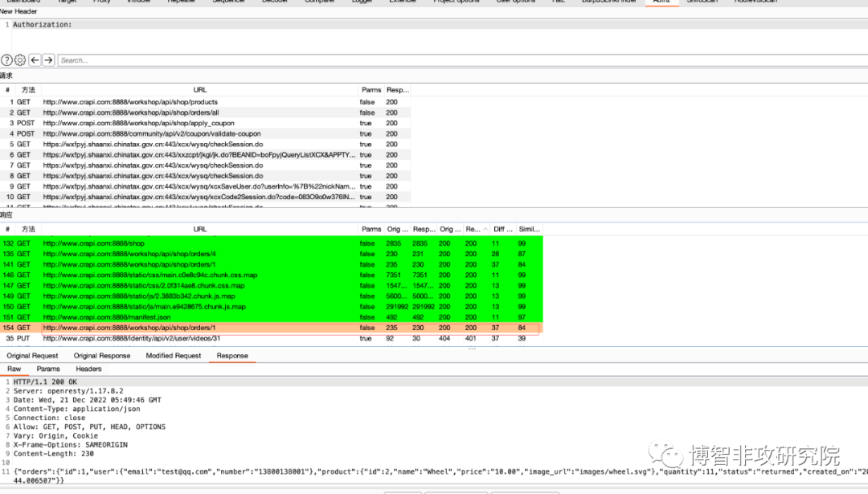
Task: Click the back arrow button
Action: (x=35, y=60)
